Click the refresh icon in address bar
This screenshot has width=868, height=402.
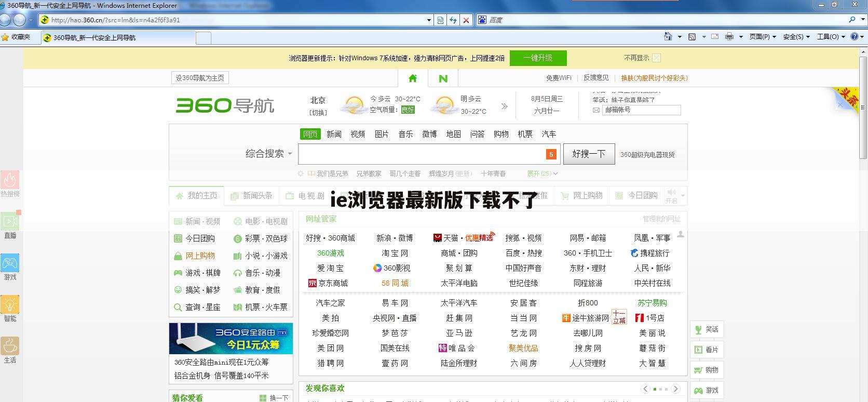click(453, 20)
